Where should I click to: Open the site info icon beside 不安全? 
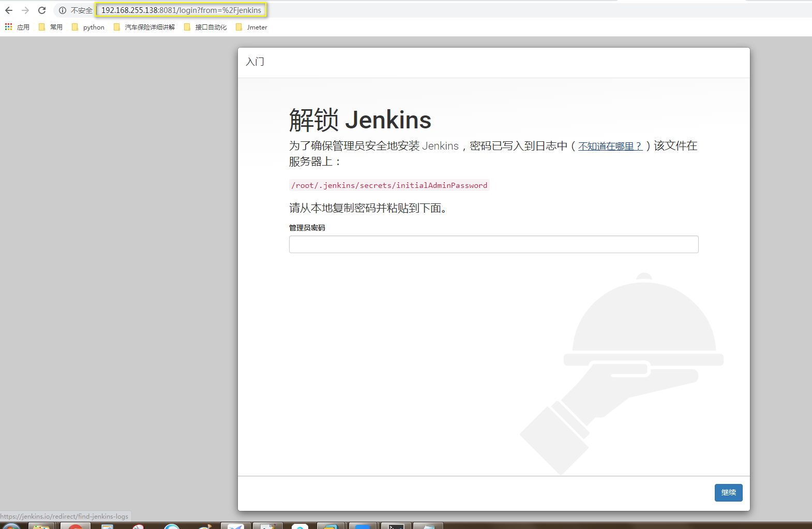coord(63,10)
